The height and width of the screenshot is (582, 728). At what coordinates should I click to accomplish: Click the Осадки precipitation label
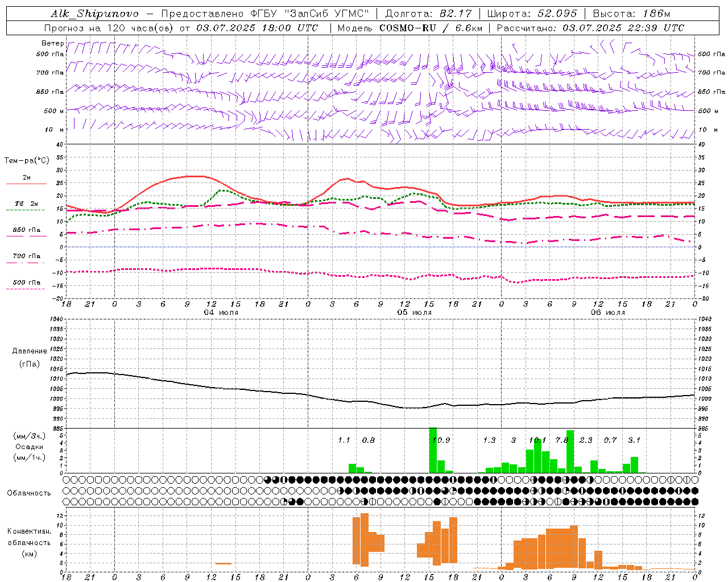pyautogui.click(x=30, y=447)
